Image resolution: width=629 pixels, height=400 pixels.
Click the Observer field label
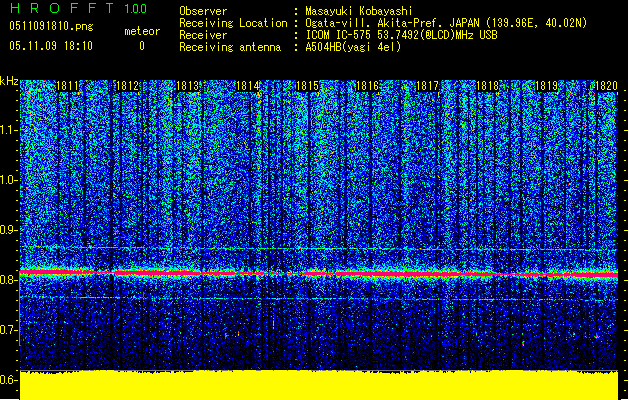[203, 11]
